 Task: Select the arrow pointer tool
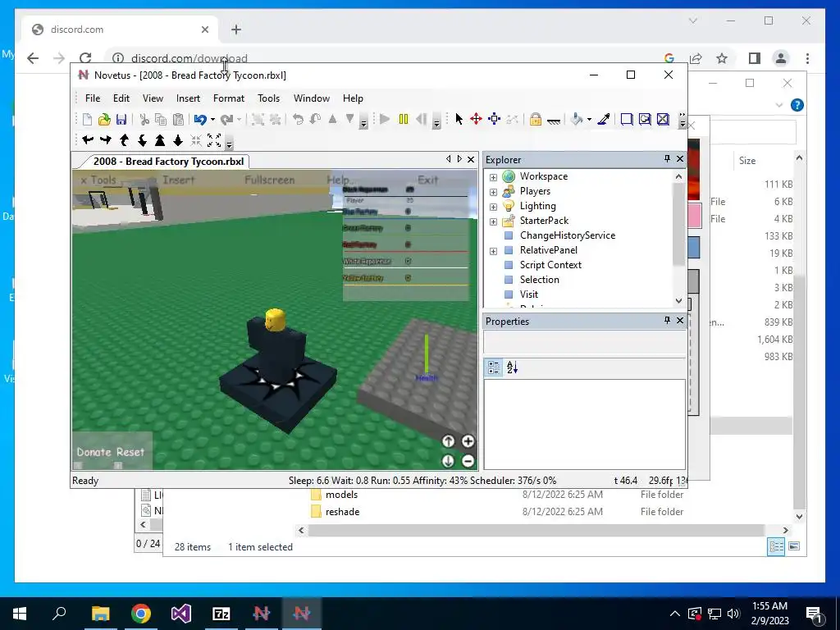459,119
